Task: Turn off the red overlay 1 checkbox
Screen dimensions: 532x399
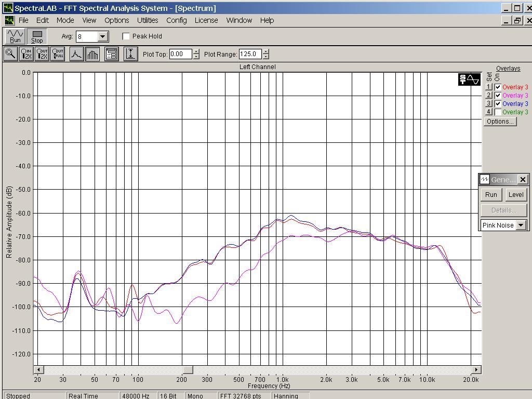Action: [x=498, y=87]
